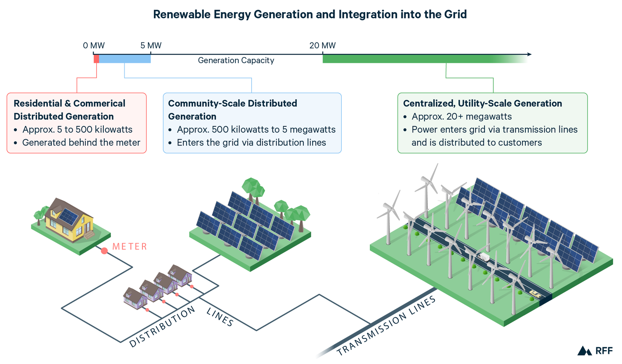Select the Generation Capacity axis label
622x364 pixels.
236,61
